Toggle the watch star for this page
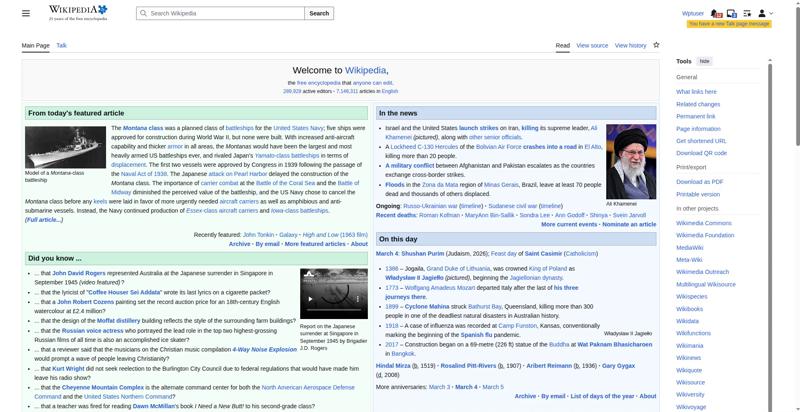The height and width of the screenshot is (412, 800). [656, 45]
